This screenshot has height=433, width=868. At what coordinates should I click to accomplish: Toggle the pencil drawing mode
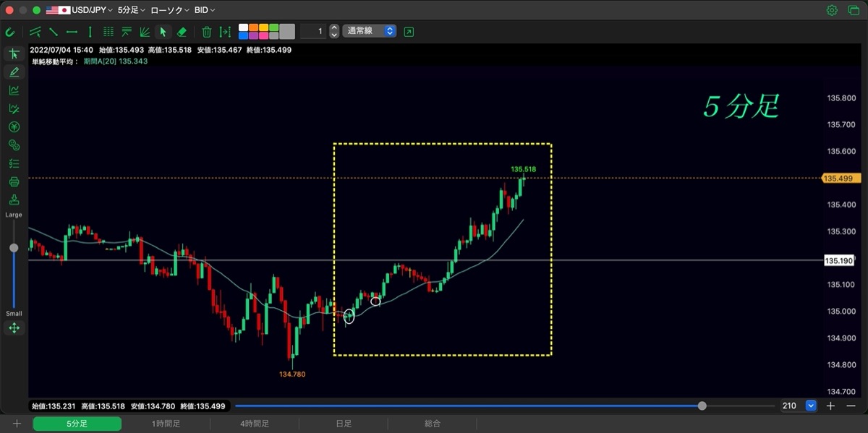pos(14,72)
